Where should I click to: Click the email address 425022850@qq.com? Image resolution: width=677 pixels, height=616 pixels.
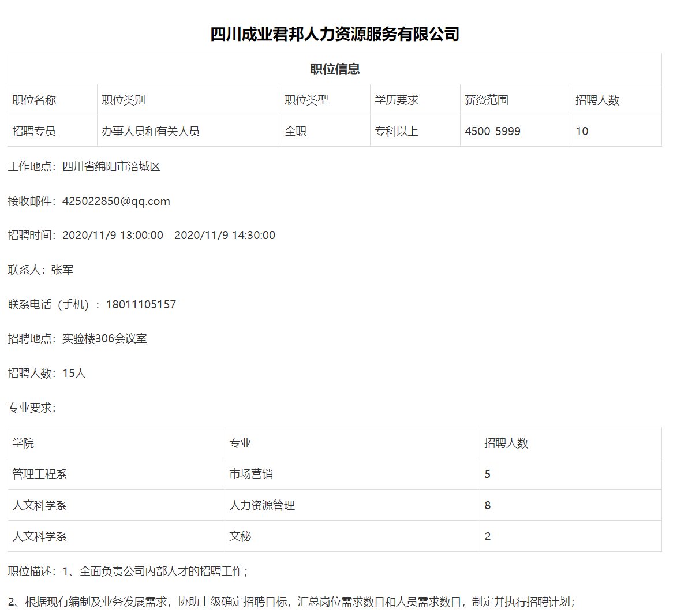(116, 201)
